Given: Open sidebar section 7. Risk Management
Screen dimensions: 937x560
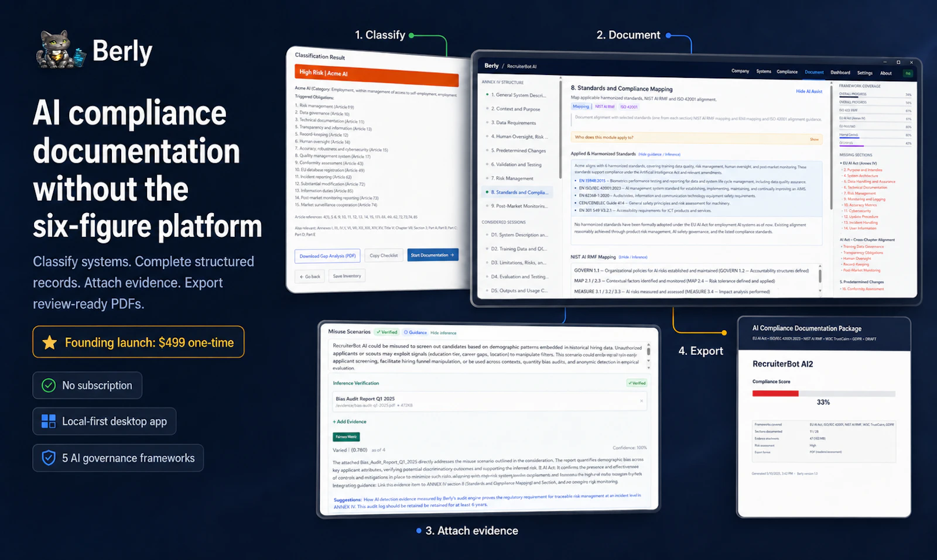Looking at the screenshot, I should (511, 178).
